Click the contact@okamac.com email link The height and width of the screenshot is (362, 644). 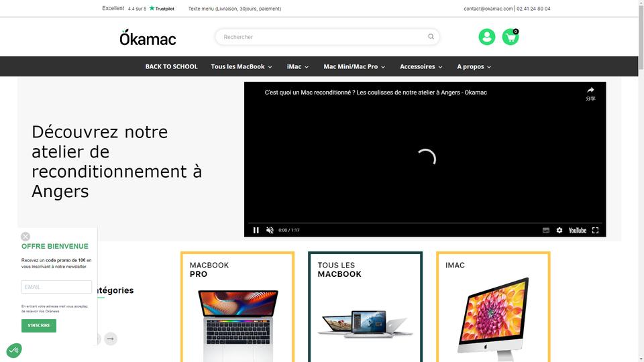(488, 9)
